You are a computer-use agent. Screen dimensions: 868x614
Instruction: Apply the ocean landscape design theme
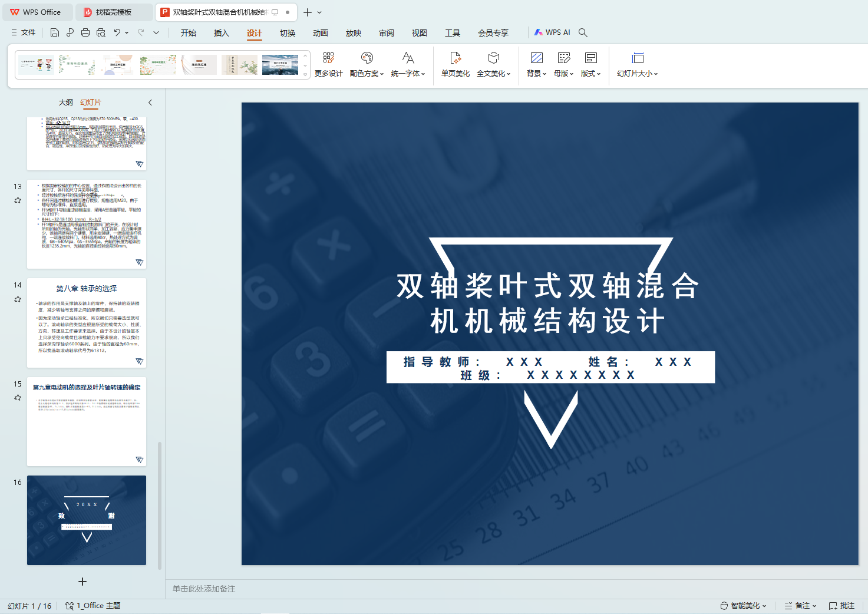point(280,64)
